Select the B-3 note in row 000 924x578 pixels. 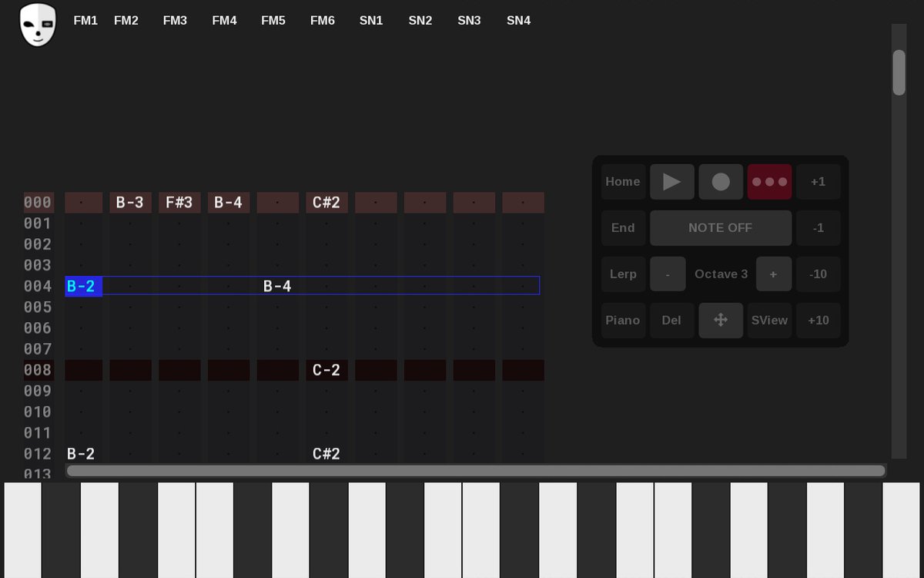(130, 203)
